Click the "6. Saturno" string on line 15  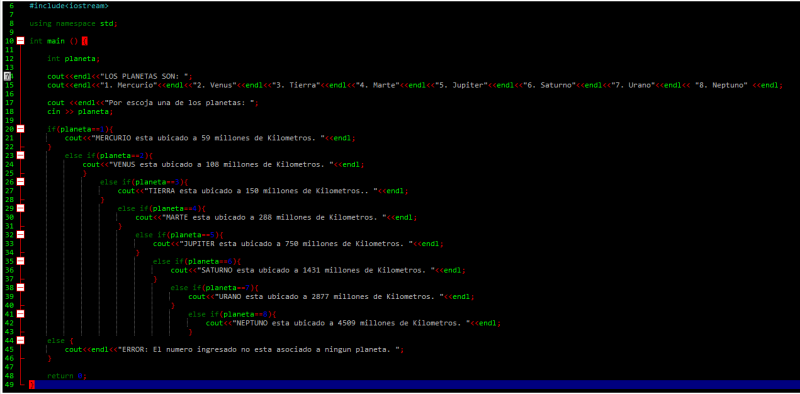click(x=549, y=85)
